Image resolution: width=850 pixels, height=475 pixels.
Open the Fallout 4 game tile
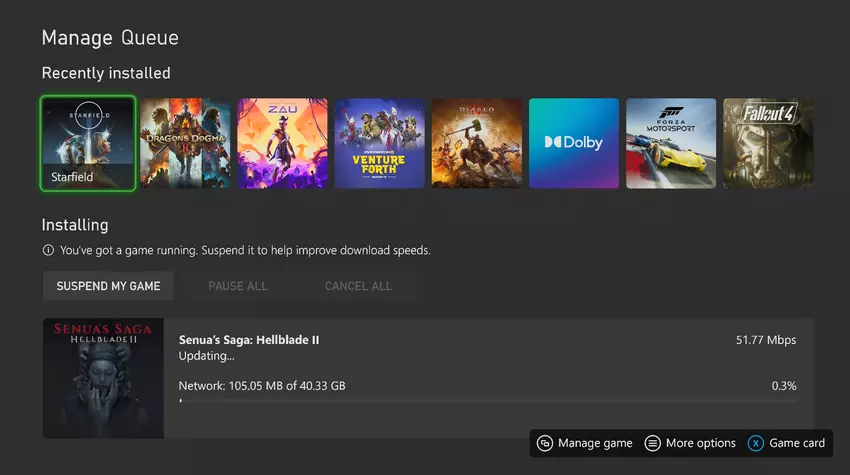767,143
